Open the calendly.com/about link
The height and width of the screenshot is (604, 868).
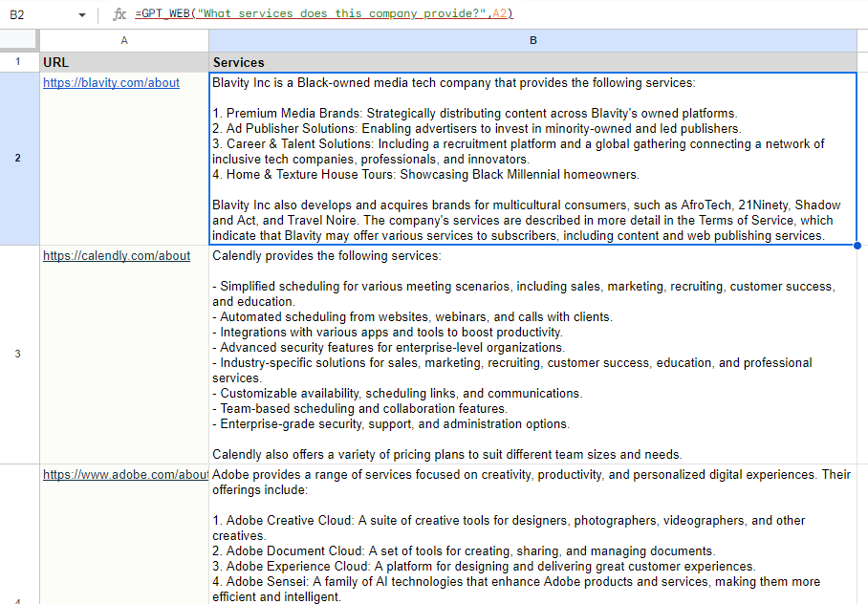coord(117,256)
